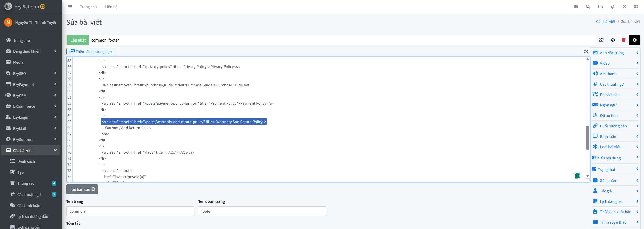Open the notifications bell icon
Screen dimensions: 644x229
[612, 7]
